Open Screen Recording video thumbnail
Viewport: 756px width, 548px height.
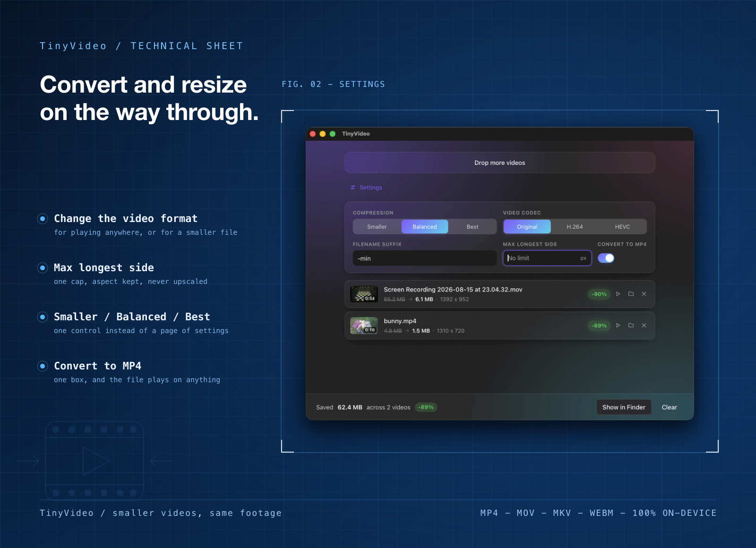pyautogui.click(x=364, y=294)
